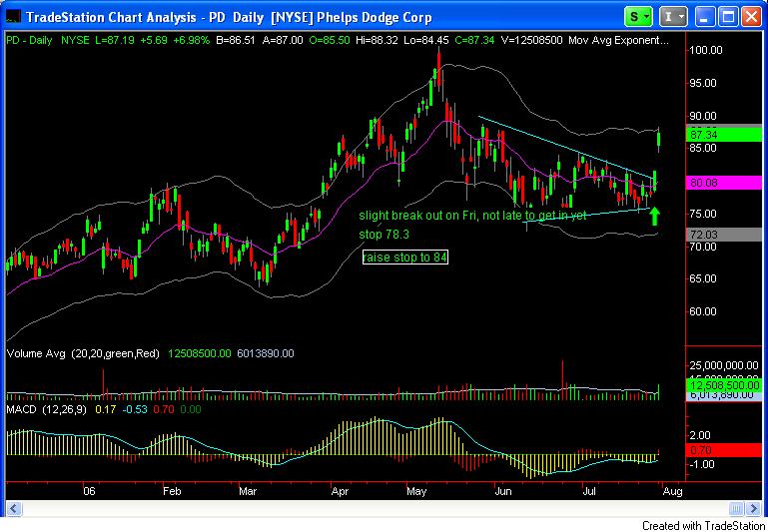
Task: Click the scroll right arrow of horizontal scrollbar
Action: (753, 508)
